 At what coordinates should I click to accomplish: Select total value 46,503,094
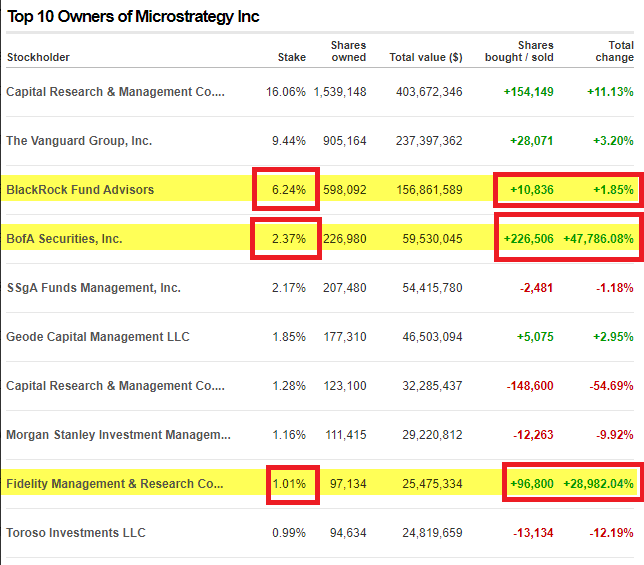[432, 337]
